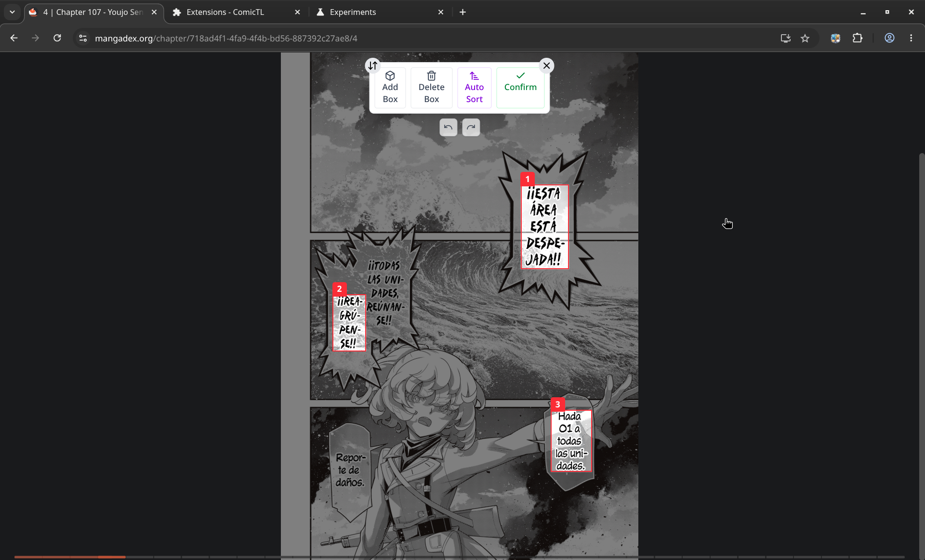The image size is (925, 560).
Task: Click red label badge 3
Action: pyautogui.click(x=558, y=404)
